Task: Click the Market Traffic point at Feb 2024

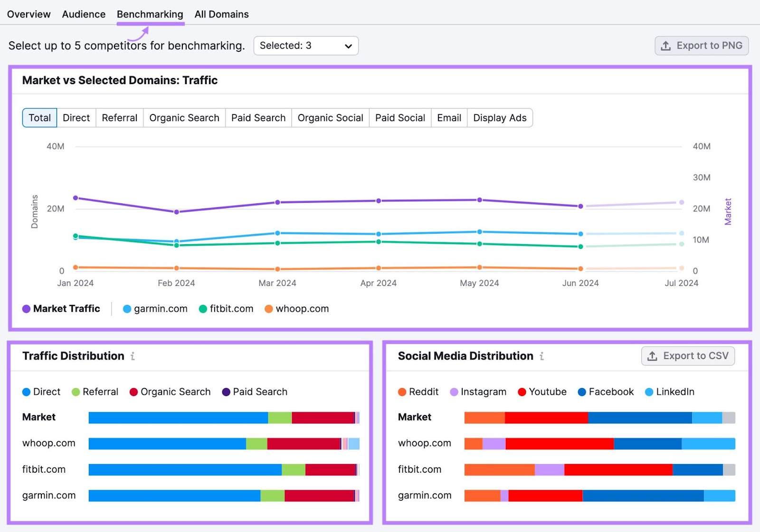Action: click(x=177, y=212)
